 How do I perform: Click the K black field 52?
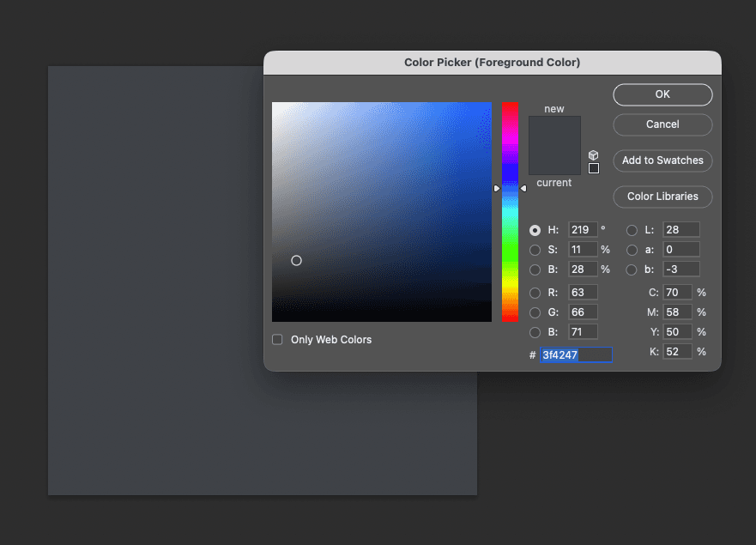coord(677,352)
